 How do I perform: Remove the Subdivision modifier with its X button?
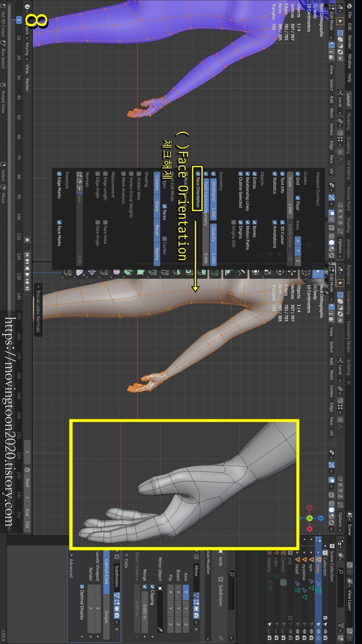click(117, 629)
